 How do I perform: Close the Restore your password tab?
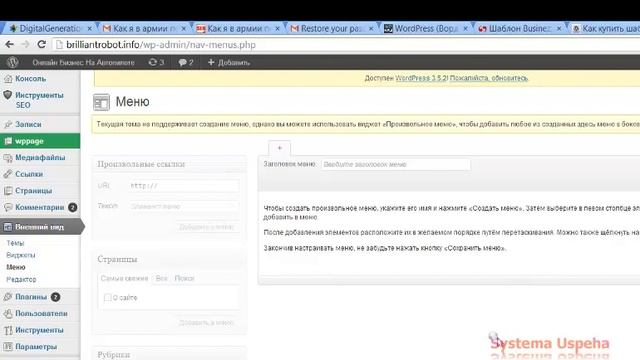[x=371, y=29]
